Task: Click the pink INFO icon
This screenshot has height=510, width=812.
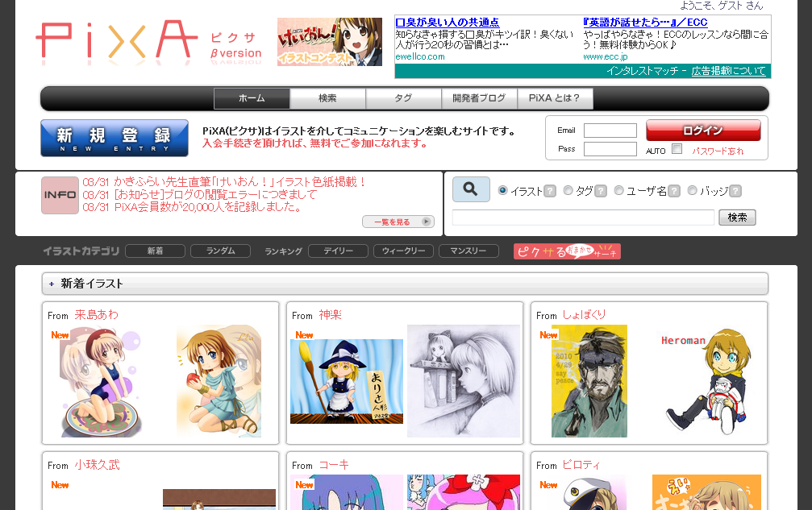Action: 60,195
